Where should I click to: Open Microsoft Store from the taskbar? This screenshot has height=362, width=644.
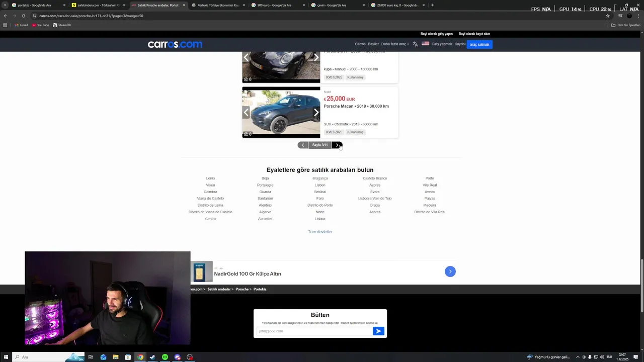[128, 357]
